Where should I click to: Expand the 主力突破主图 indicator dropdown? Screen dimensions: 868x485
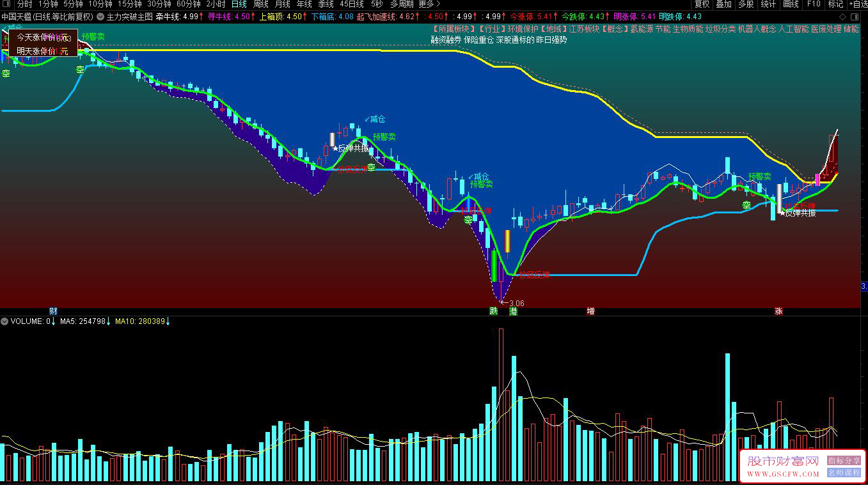click(x=100, y=16)
